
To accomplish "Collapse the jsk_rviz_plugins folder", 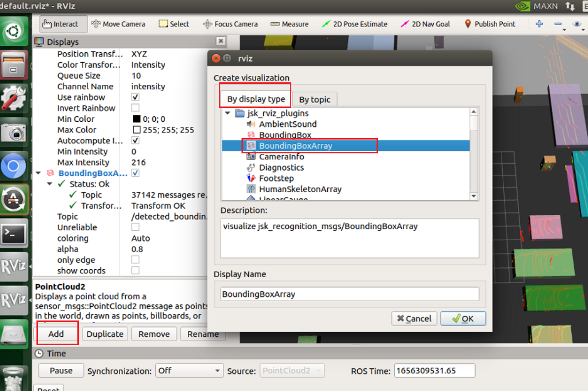I will tap(227, 113).
